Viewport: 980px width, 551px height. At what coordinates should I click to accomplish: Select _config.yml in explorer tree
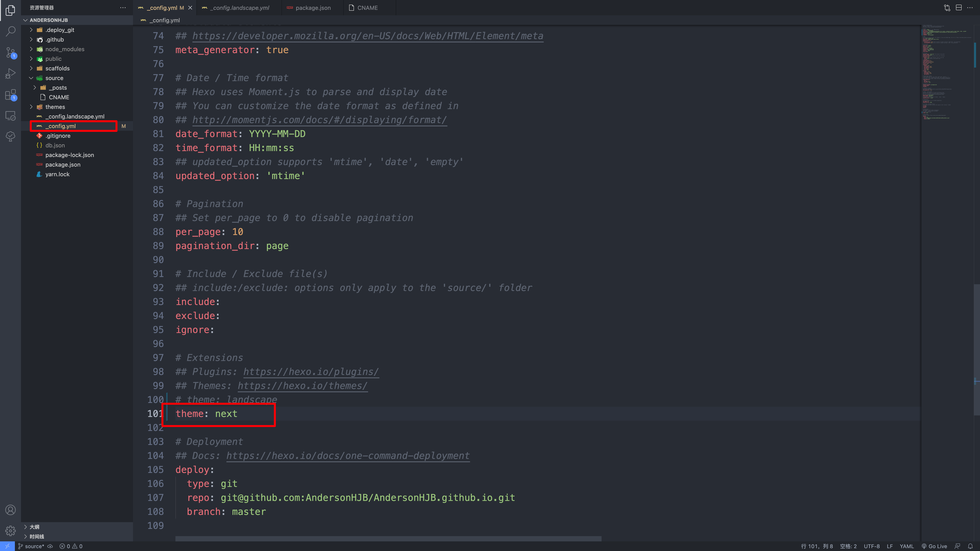(x=77, y=126)
